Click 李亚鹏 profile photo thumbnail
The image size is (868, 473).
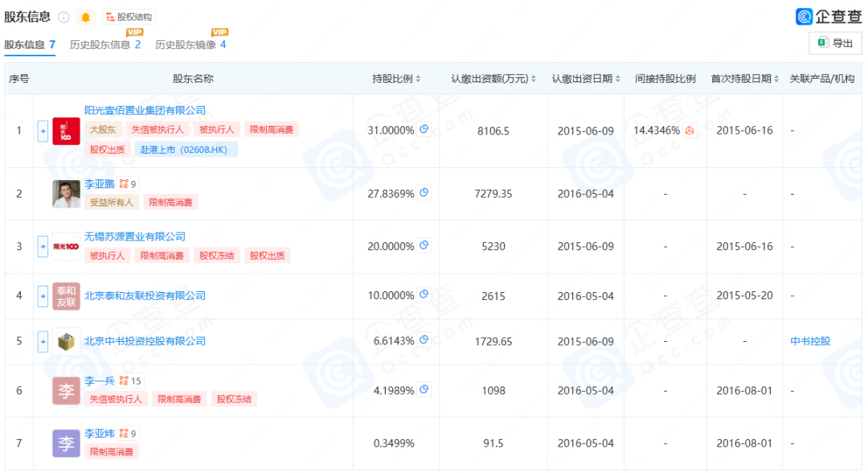66,193
